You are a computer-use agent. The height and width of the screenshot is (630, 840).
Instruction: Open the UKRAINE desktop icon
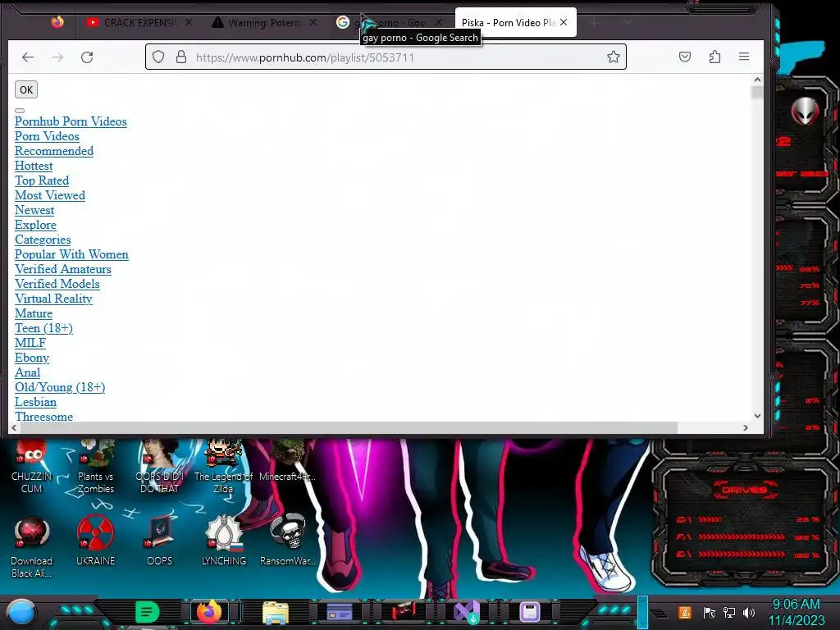(95, 541)
